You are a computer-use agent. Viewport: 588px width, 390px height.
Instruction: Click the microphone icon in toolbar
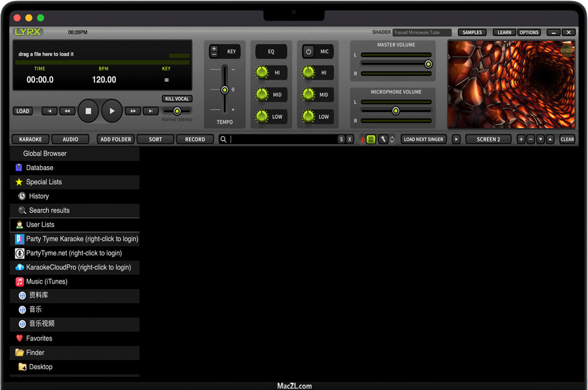[383, 139]
